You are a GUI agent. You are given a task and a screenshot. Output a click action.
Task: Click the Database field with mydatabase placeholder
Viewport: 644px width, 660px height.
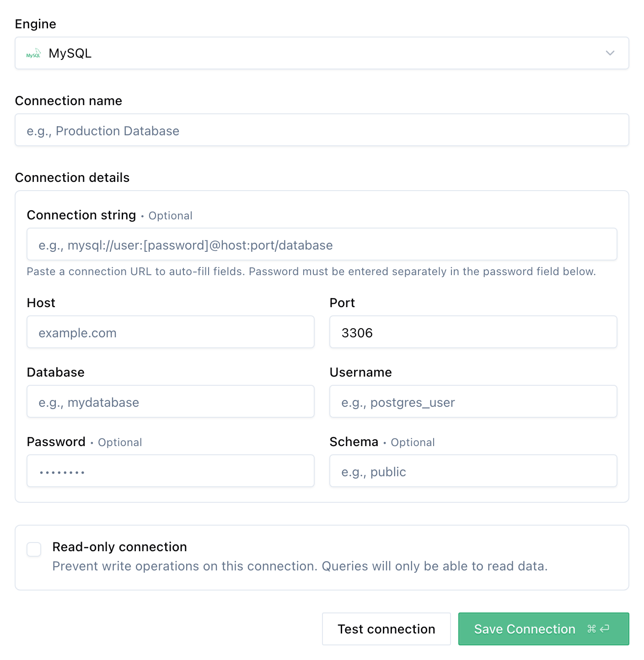(170, 401)
